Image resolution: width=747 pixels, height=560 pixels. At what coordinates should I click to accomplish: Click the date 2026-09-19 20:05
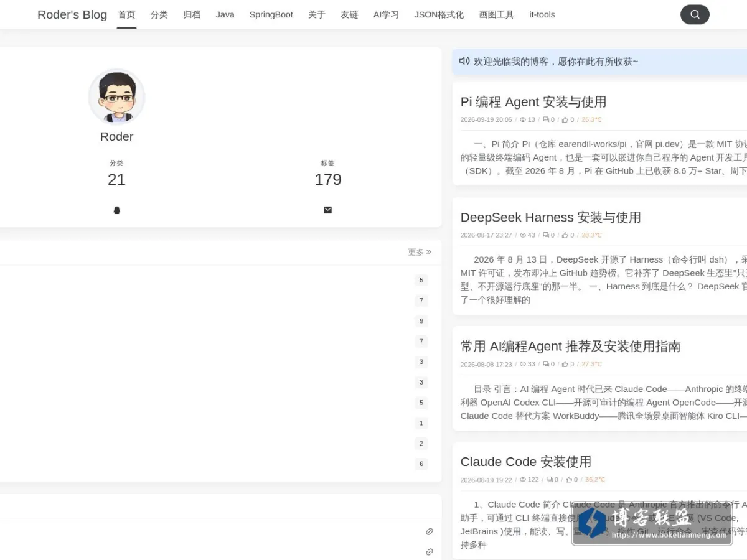point(486,119)
